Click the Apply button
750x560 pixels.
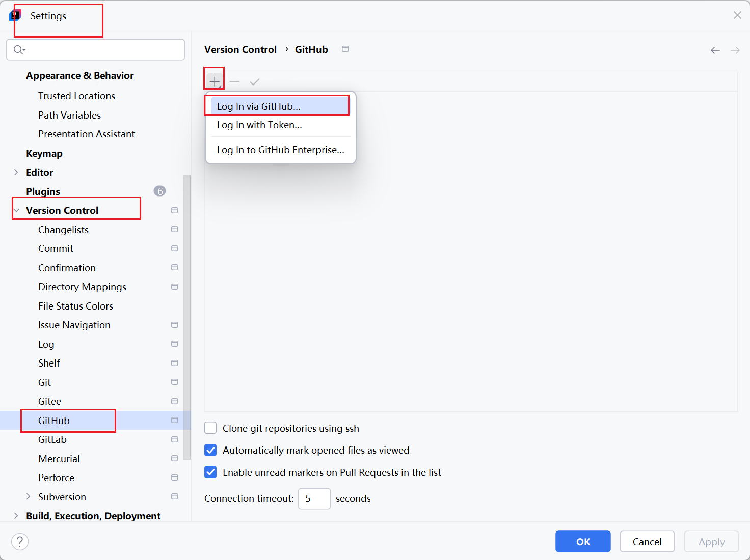pos(711,542)
